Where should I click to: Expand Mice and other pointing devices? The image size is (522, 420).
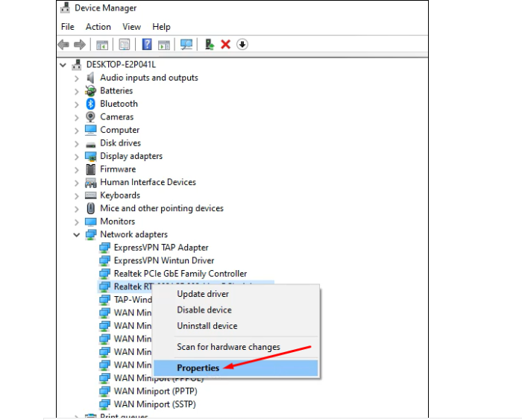point(77,209)
